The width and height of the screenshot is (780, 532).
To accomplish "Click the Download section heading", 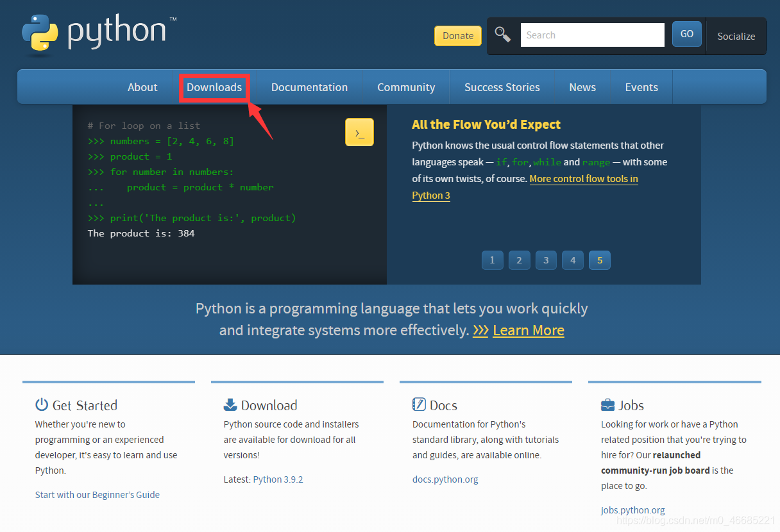I will pyautogui.click(x=269, y=405).
